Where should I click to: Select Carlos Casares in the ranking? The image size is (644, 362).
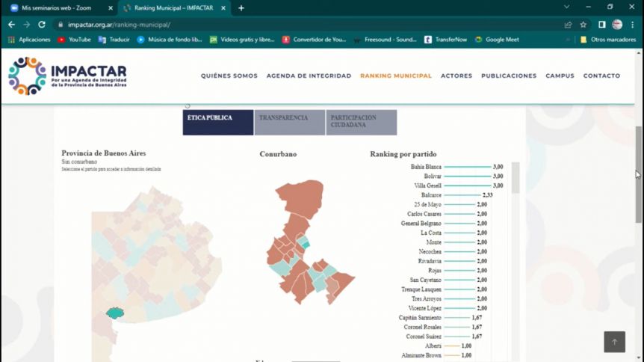click(x=424, y=214)
